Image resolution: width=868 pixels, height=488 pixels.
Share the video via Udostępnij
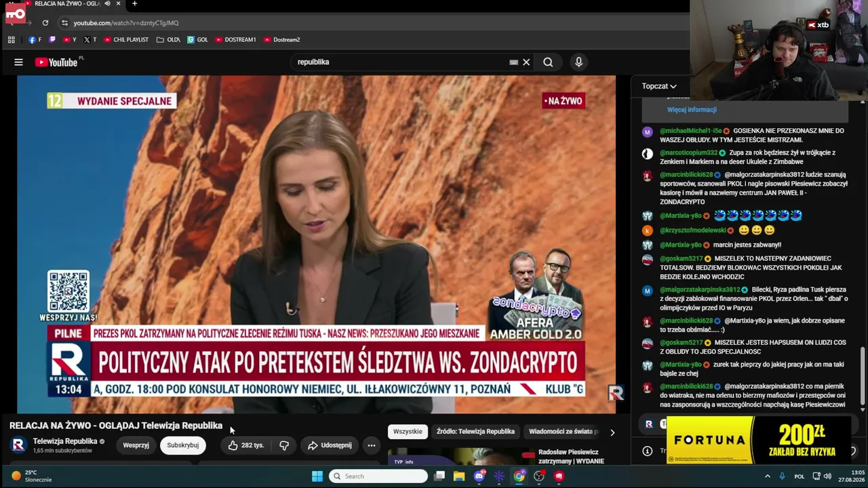click(330, 445)
